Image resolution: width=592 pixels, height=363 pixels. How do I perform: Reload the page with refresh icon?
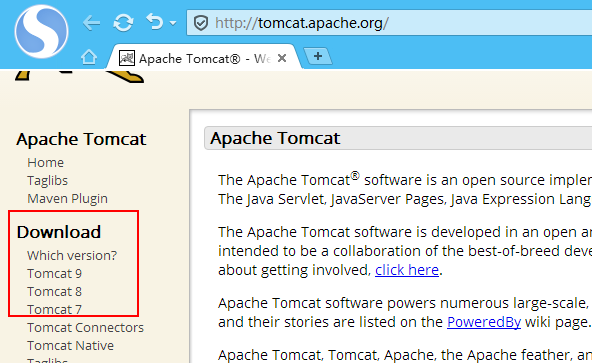pyautogui.click(x=123, y=23)
